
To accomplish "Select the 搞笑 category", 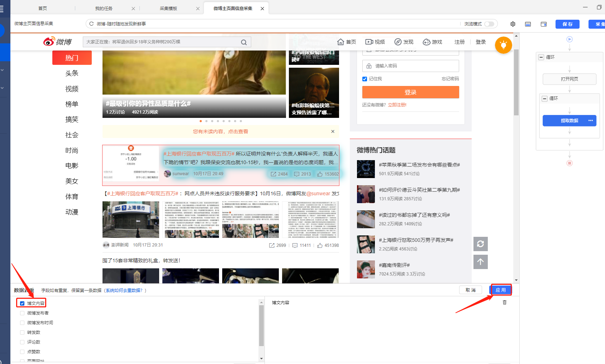I will click(72, 119).
